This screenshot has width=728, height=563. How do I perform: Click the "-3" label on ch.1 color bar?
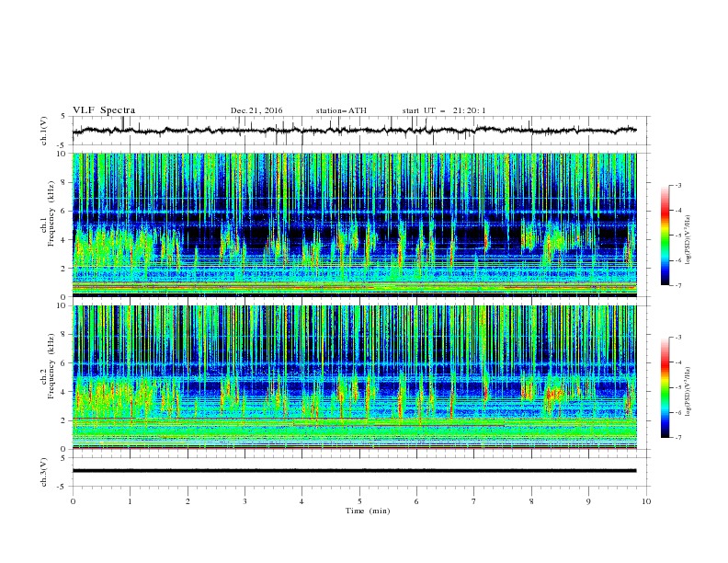(677, 185)
